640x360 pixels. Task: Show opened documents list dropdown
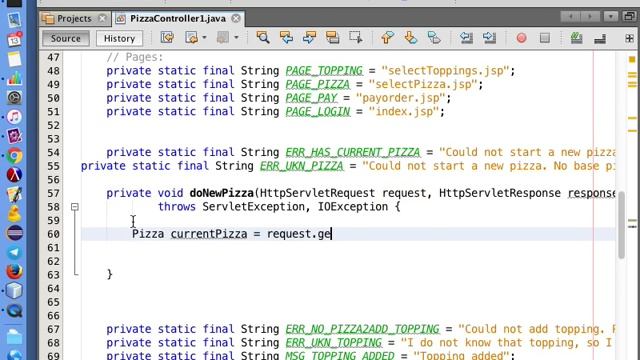pyautogui.click(x=611, y=17)
